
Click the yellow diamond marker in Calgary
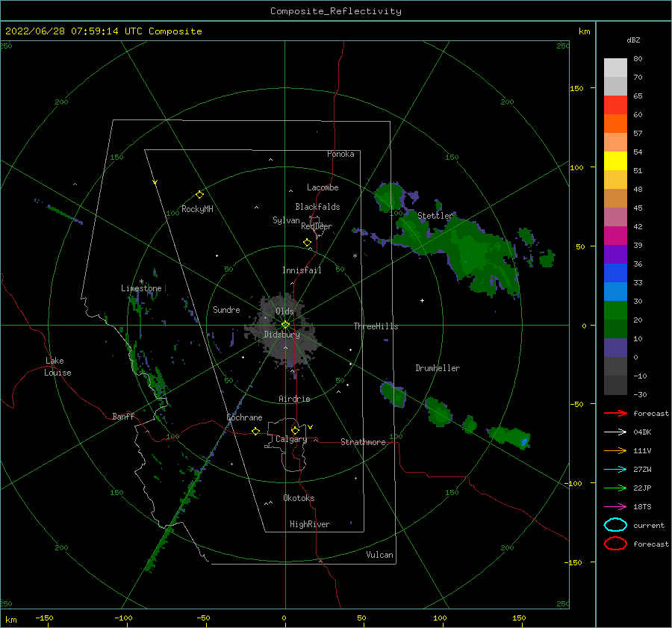pyautogui.click(x=295, y=430)
